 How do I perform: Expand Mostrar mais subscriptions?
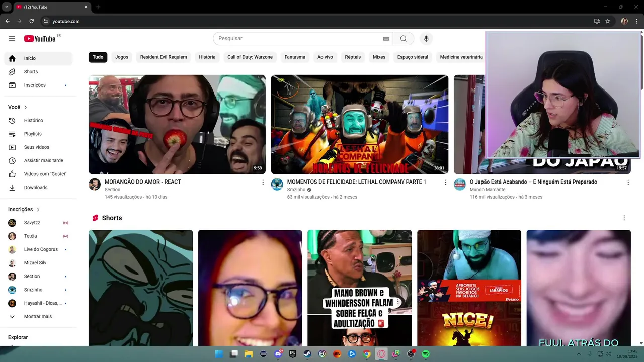click(x=38, y=317)
